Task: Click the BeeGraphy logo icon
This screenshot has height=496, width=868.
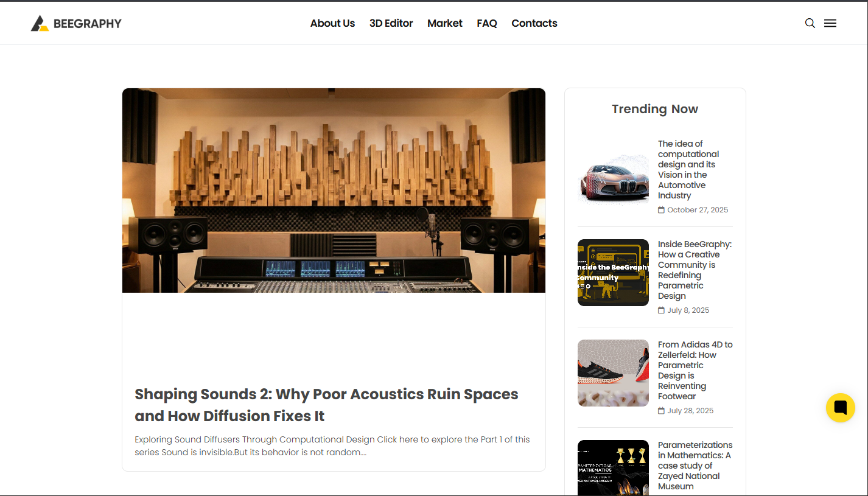Action: [40, 23]
